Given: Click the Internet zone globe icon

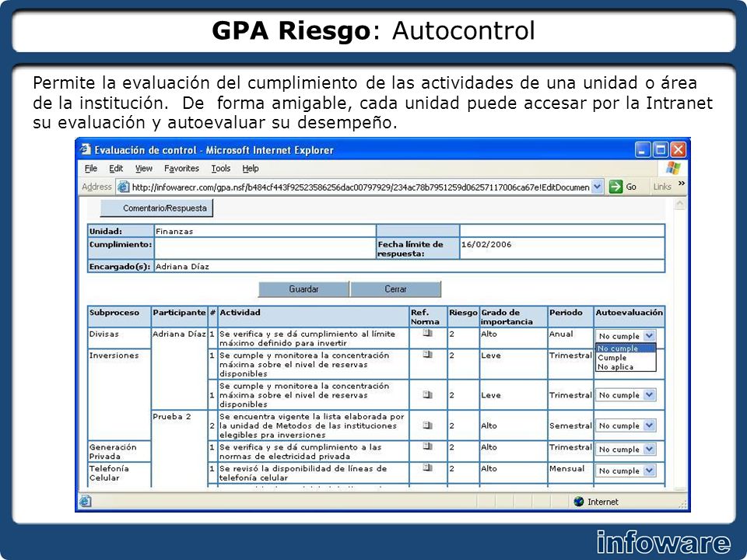Looking at the screenshot, I should (579, 502).
